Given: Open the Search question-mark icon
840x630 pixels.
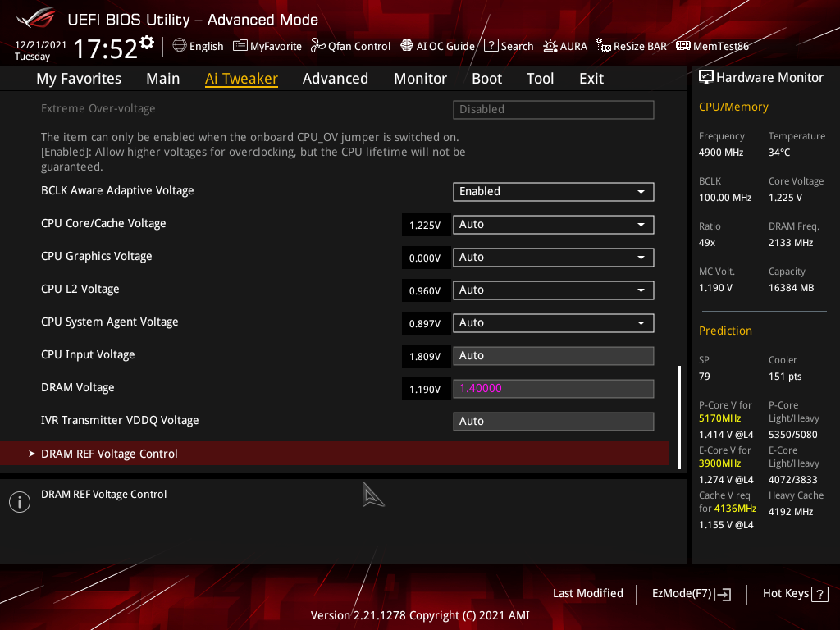Looking at the screenshot, I should pos(491,46).
